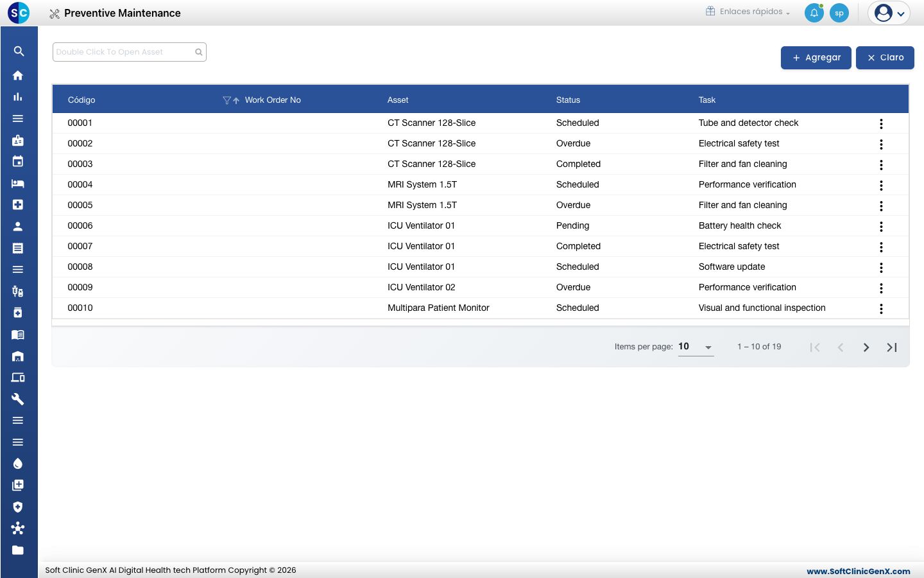Viewport: 924px width, 578px height.
Task: Jump to the last page of results
Action: (x=892, y=347)
